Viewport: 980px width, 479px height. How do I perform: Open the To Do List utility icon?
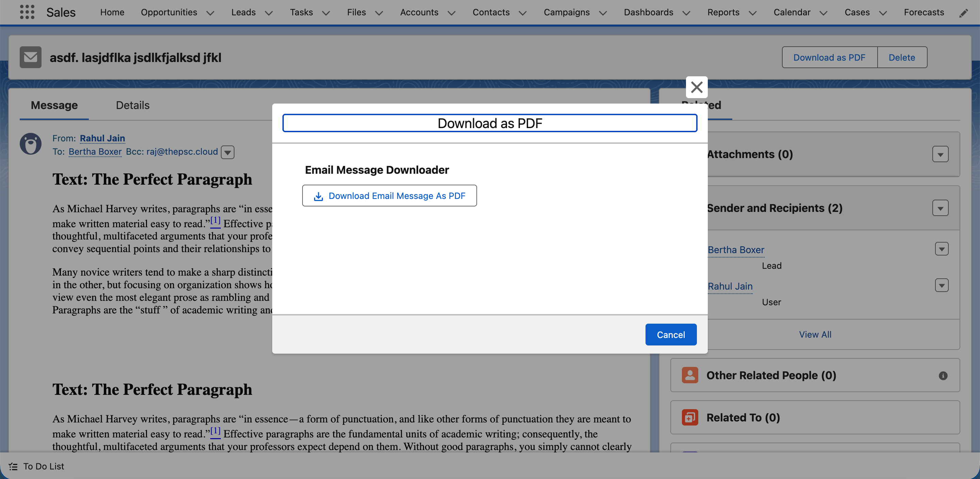(x=13, y=466)
